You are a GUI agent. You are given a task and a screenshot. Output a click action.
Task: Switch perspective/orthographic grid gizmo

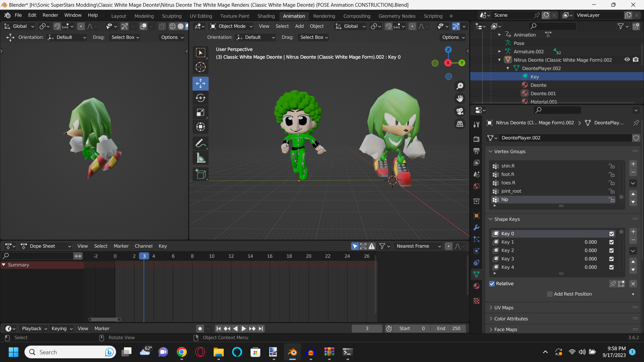click(460, 124)
